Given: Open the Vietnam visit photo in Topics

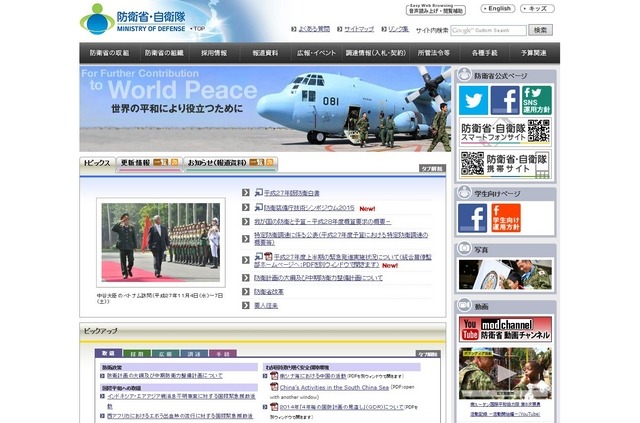Looking at the screenshot, I should [x=161, y=243].
